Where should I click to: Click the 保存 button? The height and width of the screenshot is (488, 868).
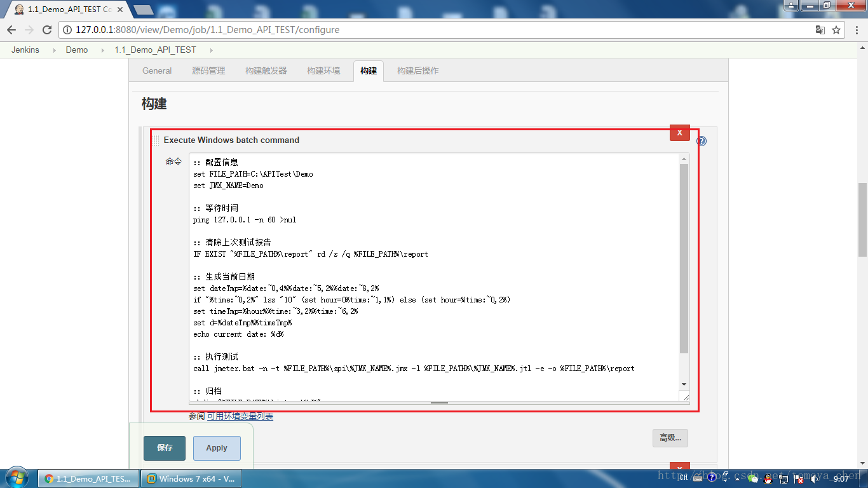(x=165, y=448)
